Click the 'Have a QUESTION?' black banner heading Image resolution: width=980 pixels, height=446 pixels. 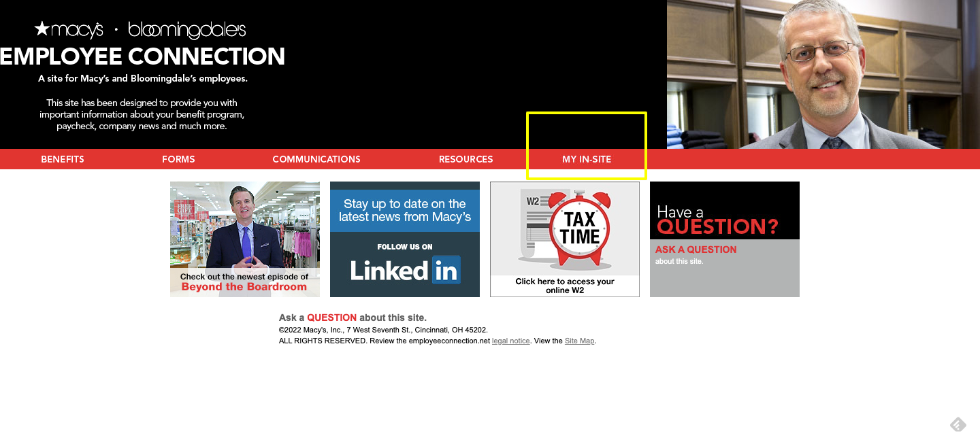[x=717, y=219]
